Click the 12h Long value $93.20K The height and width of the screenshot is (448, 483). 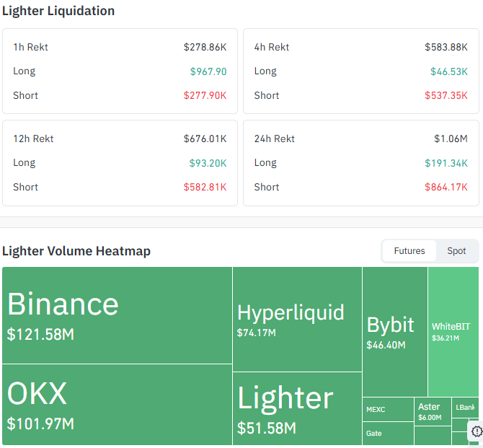[x=208, y=163]
